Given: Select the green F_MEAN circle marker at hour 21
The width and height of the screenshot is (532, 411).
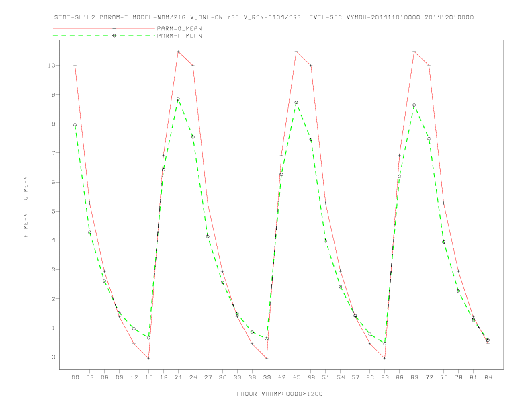Looking at the screenshot, I should [178, 99].
